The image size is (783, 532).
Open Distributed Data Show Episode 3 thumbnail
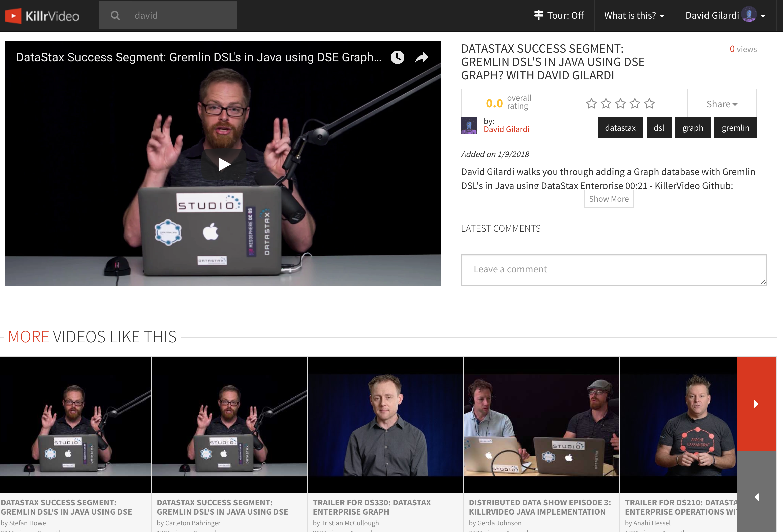[x=541, y=425]
